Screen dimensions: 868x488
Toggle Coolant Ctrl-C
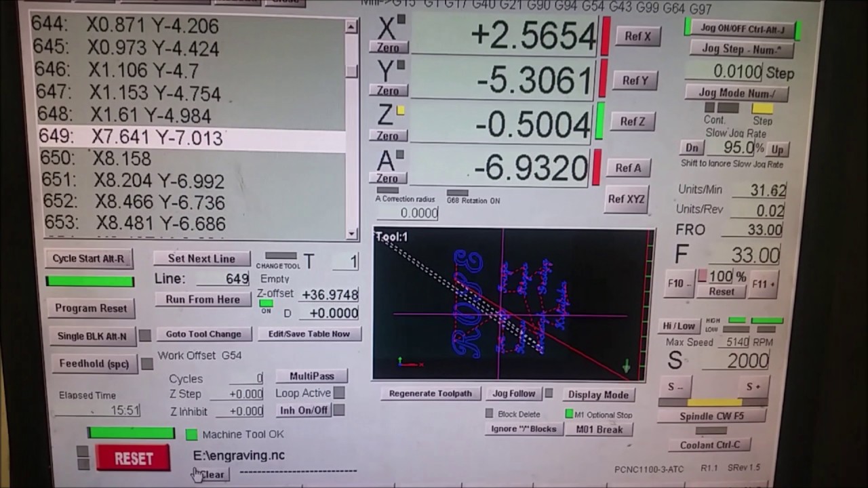710,445
